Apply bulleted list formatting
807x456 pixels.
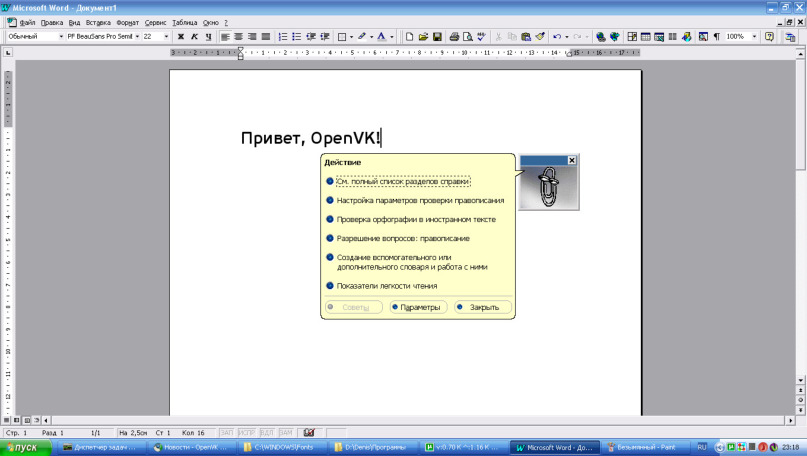(296, 37)
